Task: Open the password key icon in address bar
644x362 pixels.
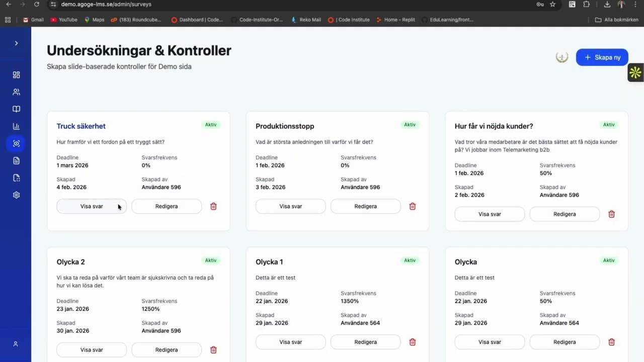Action: tap(540, 5)
